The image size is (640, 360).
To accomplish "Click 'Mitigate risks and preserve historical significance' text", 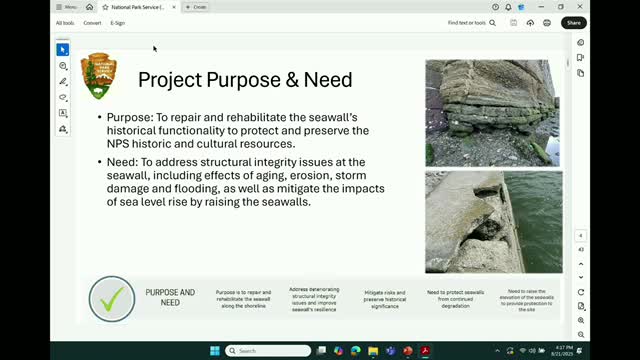I will [x=384, y=299].
